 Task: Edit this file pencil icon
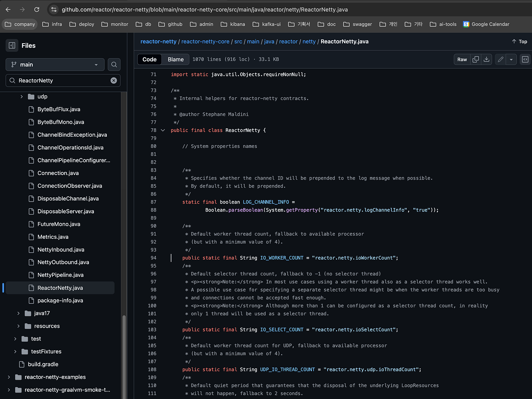click(501, 59)
